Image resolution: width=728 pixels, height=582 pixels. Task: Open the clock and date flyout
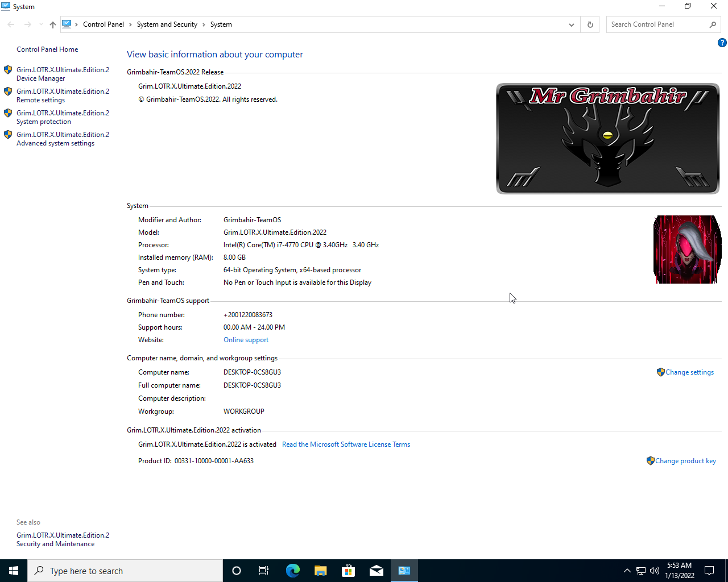click(x=679, y=571)
